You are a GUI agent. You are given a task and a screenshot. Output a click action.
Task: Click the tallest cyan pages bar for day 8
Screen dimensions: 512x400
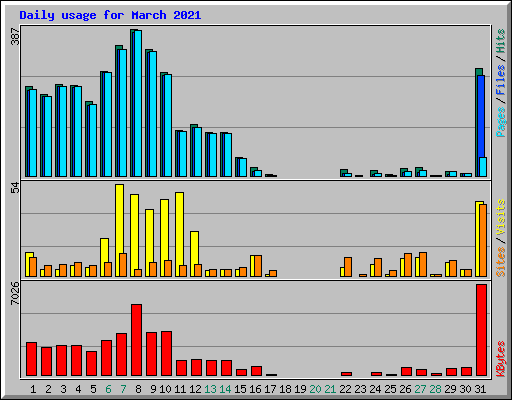[x=138, y=103]
